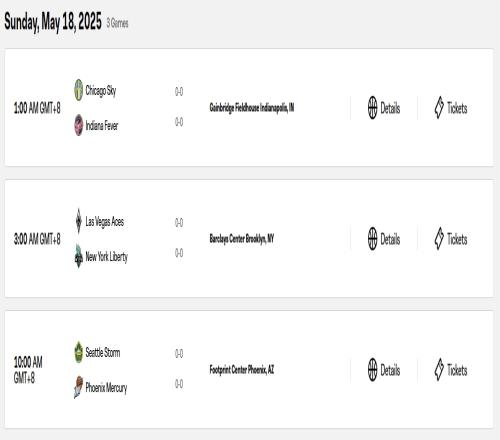Open the Las Vegas Aces team link

tap(105, 222)
